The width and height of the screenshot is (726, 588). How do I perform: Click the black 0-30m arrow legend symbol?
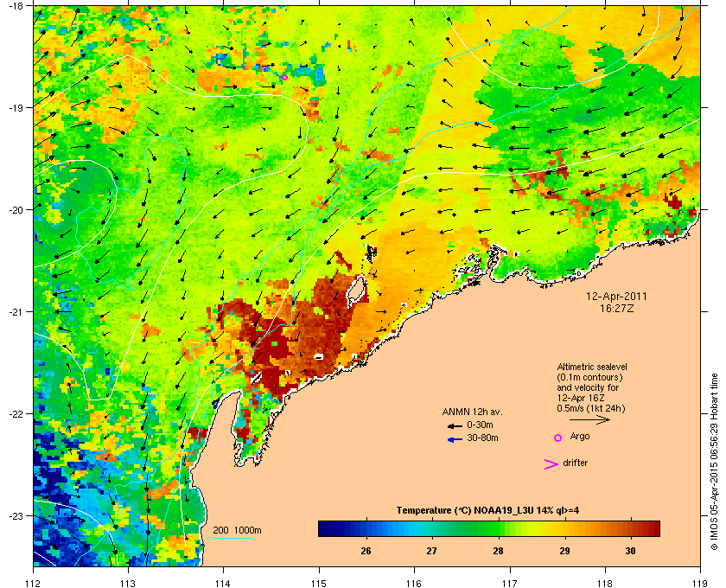point(455,425)
